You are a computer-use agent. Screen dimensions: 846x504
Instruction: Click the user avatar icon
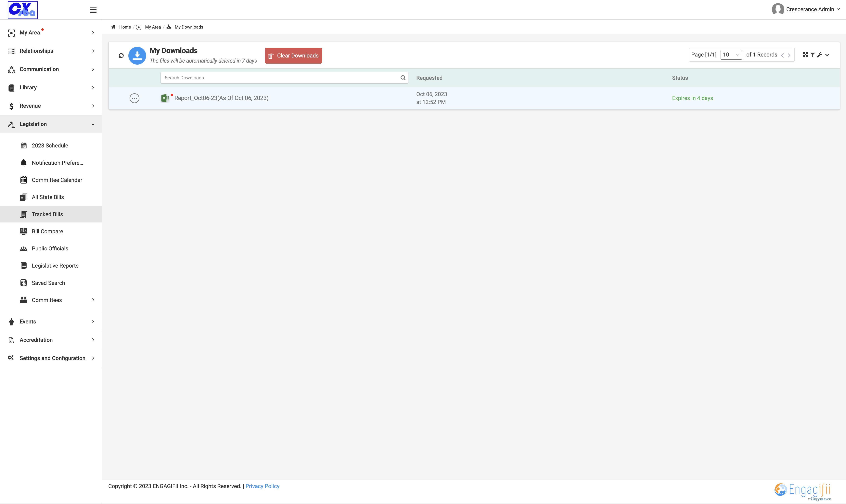pyautogui.click(x=778, y=9)
